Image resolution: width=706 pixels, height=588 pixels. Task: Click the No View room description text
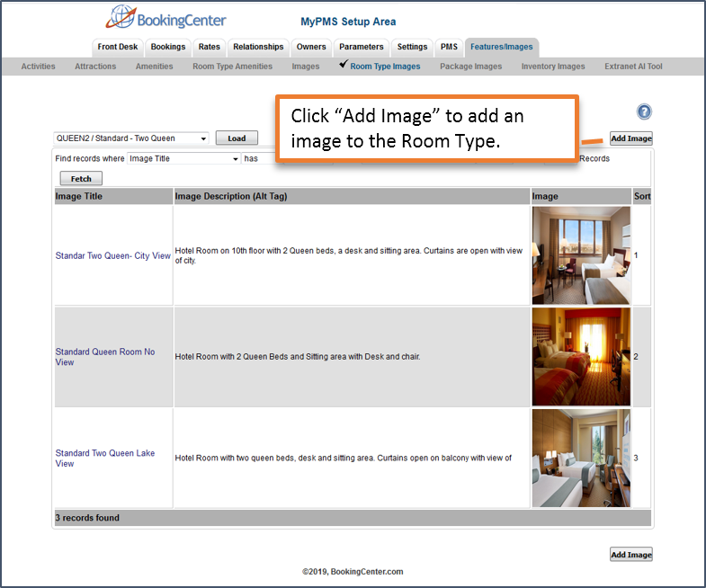[297, 357]
